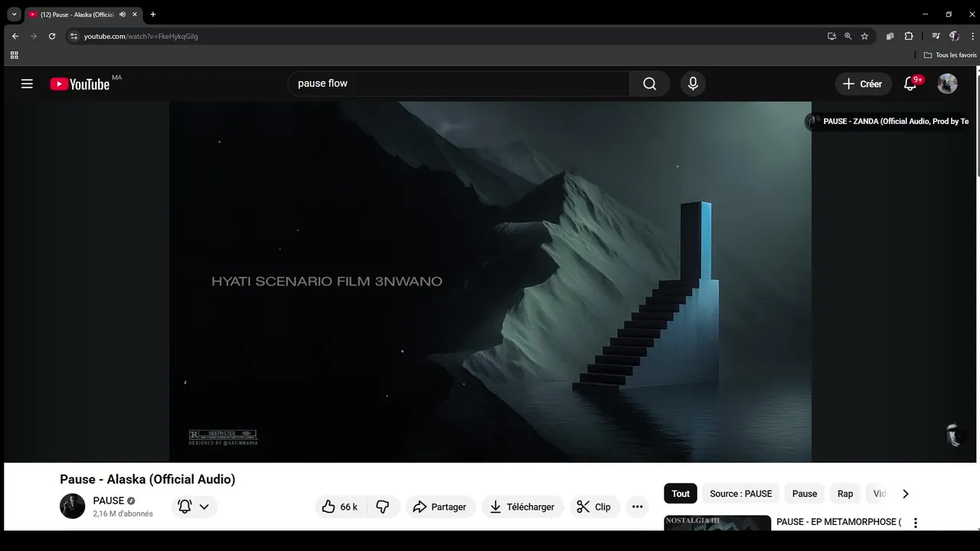The width and height of the screenshot is (980, 551).
Task: Select the Source : PAUSE chip
Action: point(740,494)
